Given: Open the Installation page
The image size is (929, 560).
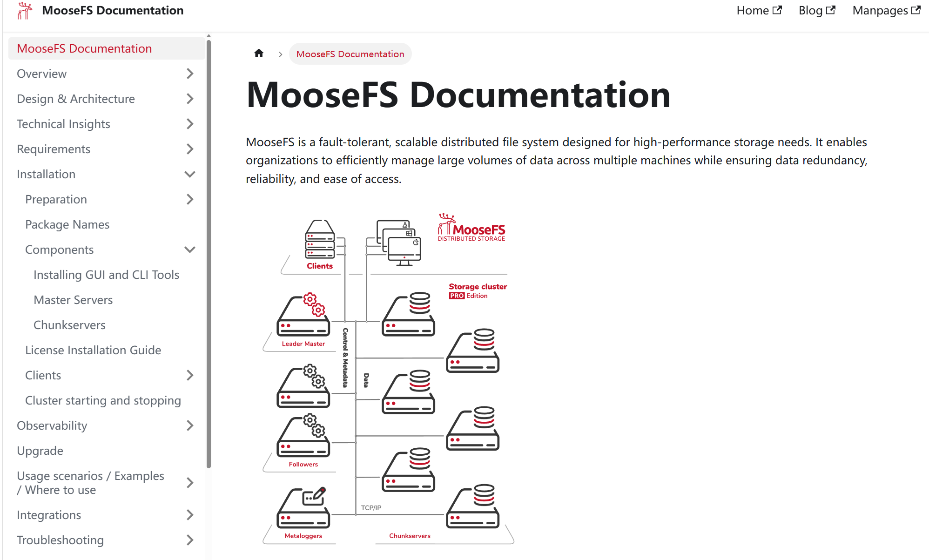Looking at the screenshot, I should tap(46, 174).
